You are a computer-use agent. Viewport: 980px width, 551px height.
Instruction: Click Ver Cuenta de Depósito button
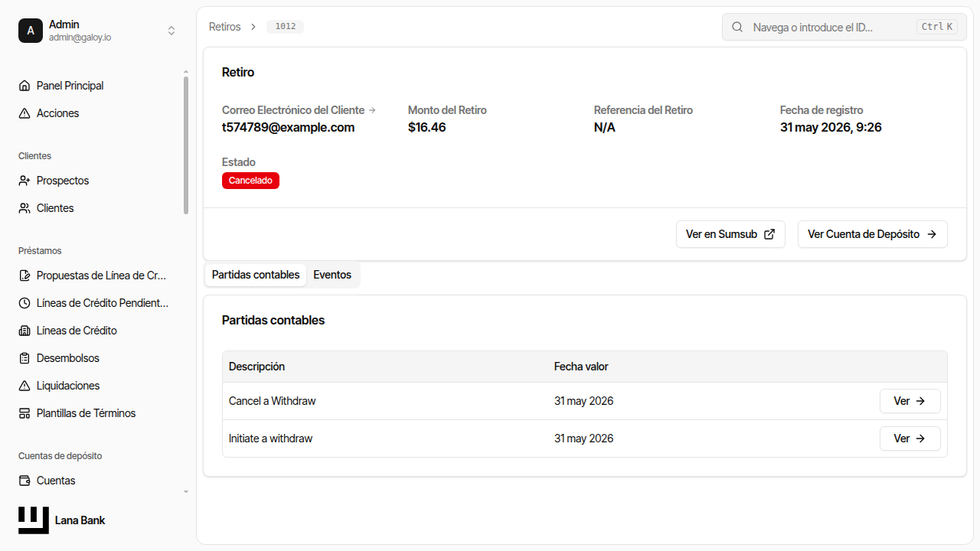873,234
